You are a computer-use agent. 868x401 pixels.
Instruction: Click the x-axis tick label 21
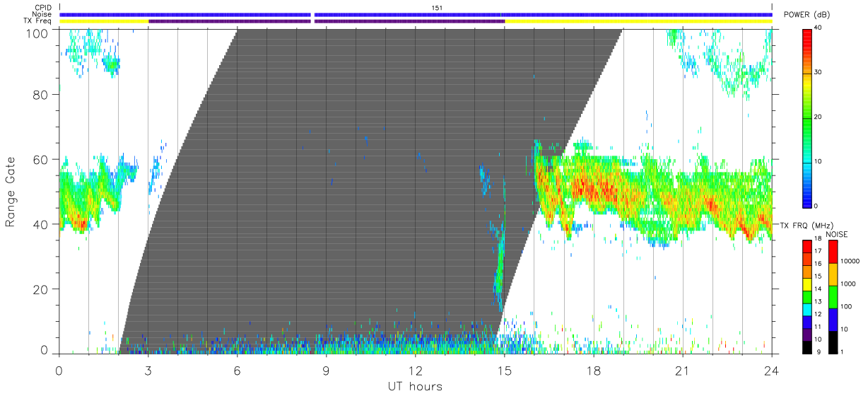click(683, 371)
